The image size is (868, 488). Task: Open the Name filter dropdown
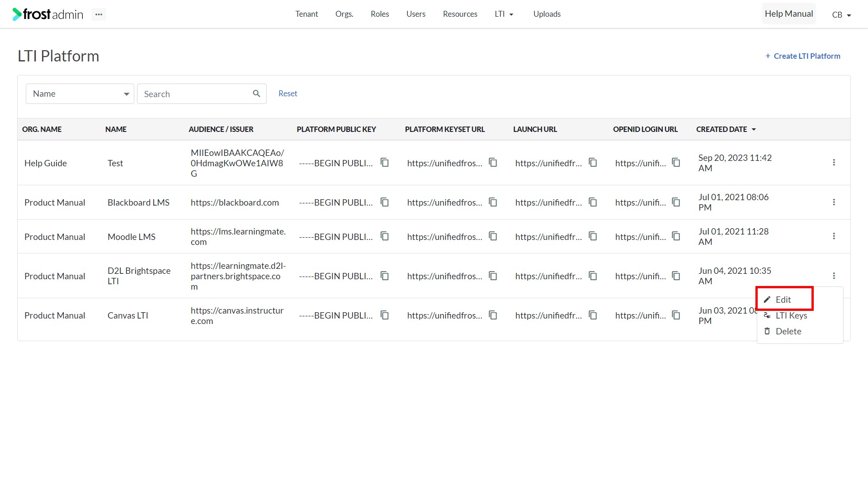(x=80, y=94)
